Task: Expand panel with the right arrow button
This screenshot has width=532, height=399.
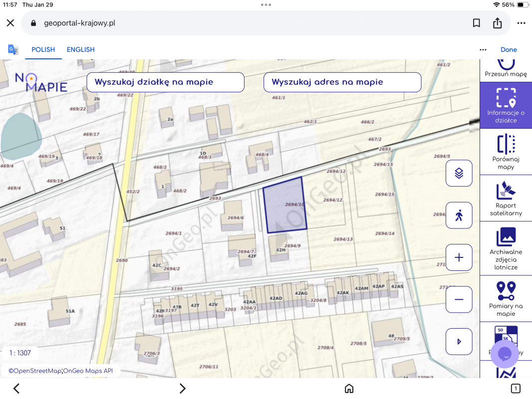Action: pos(459,342)
